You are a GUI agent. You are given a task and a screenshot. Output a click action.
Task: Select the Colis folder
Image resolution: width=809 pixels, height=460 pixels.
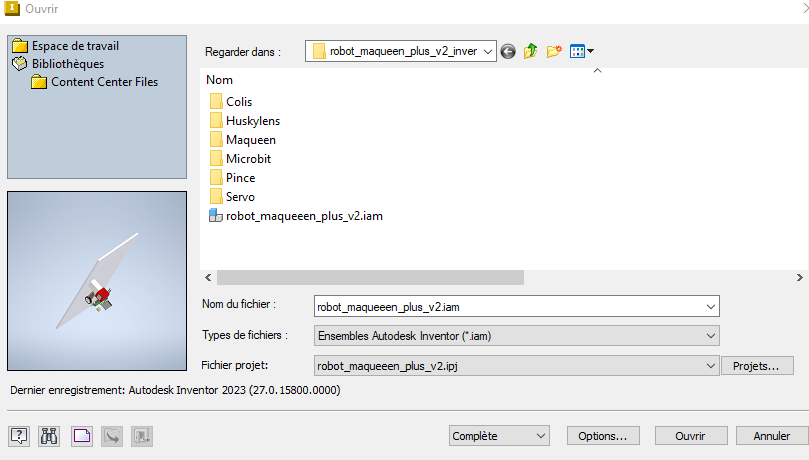tap(239, 102)
